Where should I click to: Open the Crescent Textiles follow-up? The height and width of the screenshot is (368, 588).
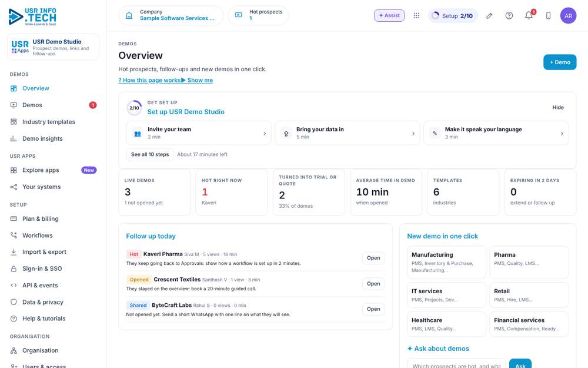[373, 284]
